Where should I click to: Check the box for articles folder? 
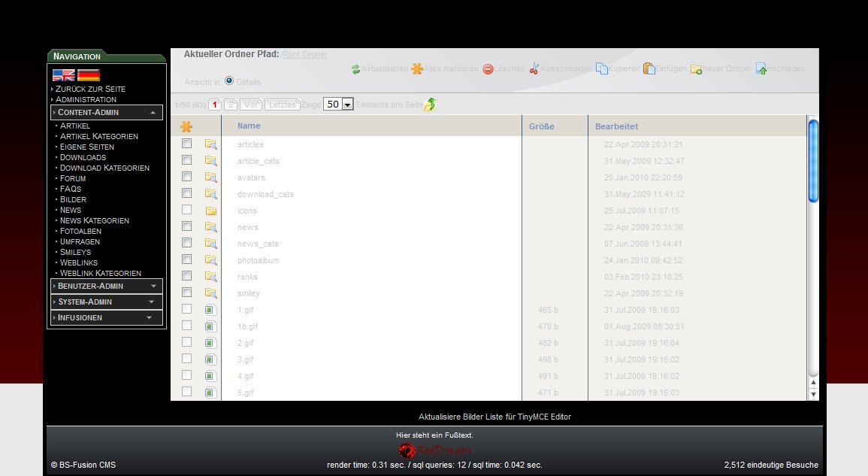click(x=187, y=144)
